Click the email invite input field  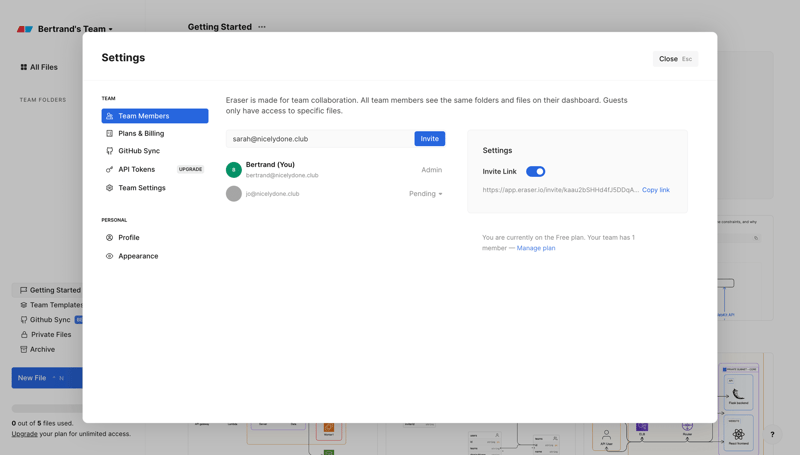click(320, 139)
